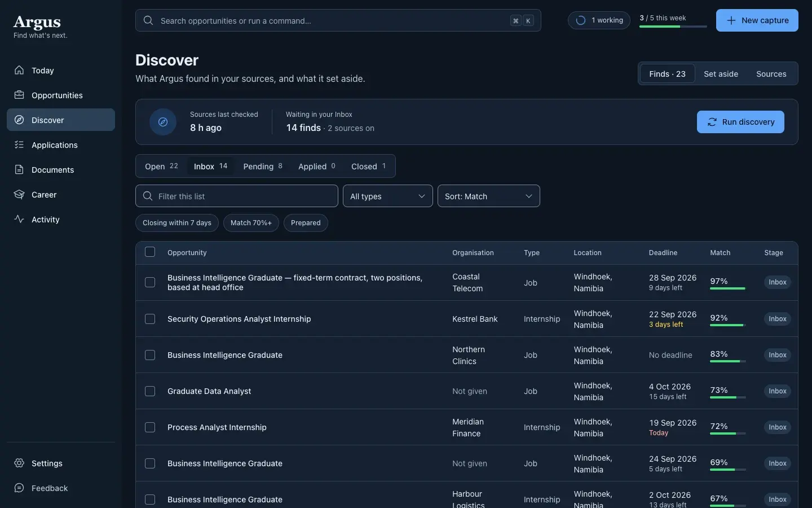Open the Today home icon
The height and width of the screenshot is (508, 812).
(x=19, y=70)
